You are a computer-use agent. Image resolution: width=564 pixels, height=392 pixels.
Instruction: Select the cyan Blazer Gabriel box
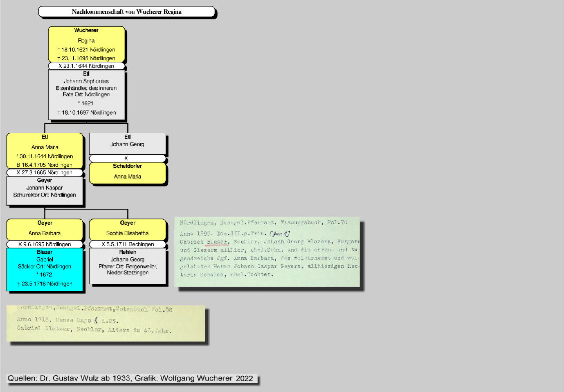(45, 269)
